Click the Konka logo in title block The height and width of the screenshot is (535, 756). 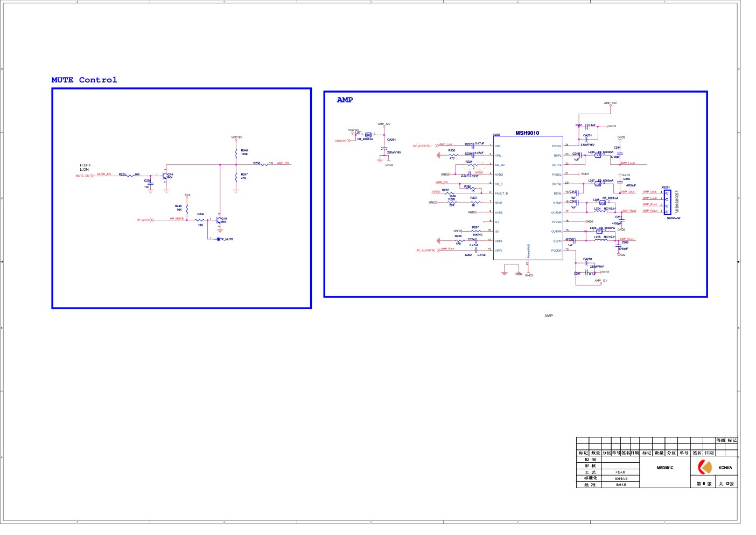tap(704, 467)
